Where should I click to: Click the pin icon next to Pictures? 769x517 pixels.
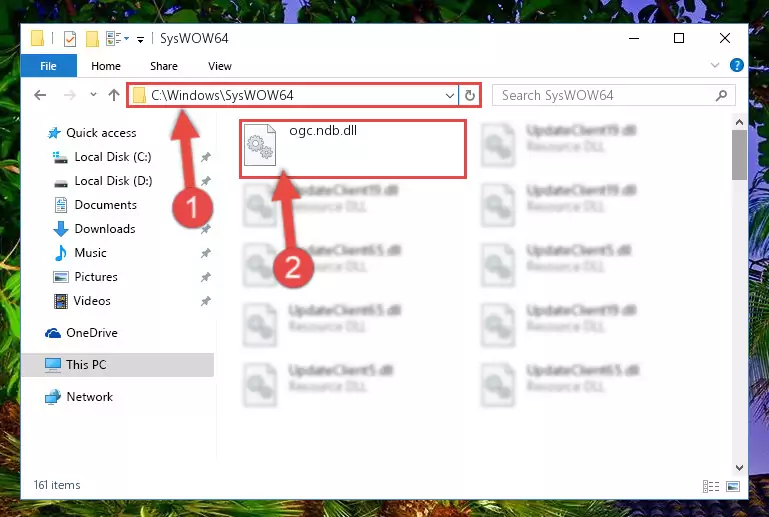point(205,277)
